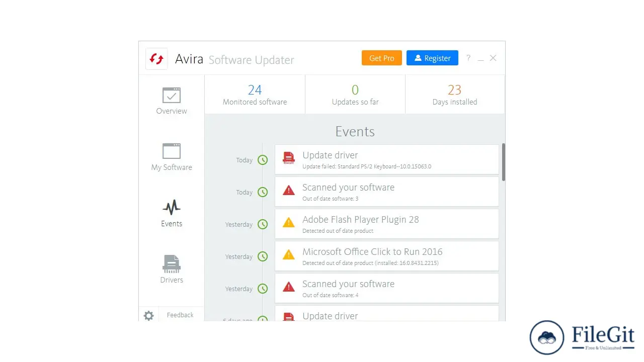
Task: Select the 'Out of date software: 3' text
Action: 330,199
